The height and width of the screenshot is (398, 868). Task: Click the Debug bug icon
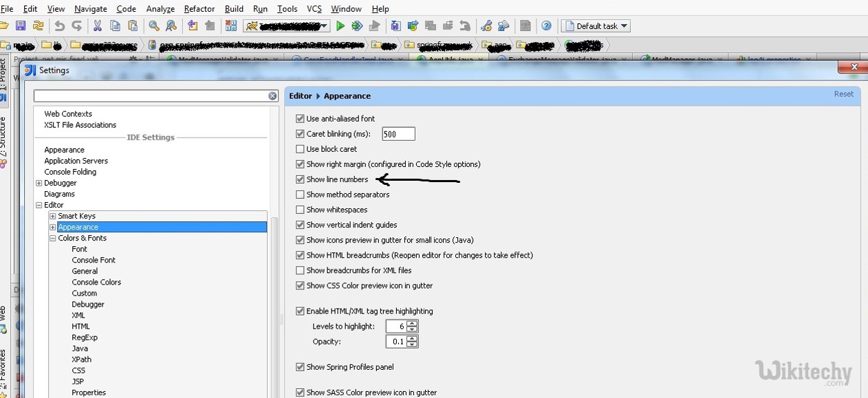[x=357, y=26]
